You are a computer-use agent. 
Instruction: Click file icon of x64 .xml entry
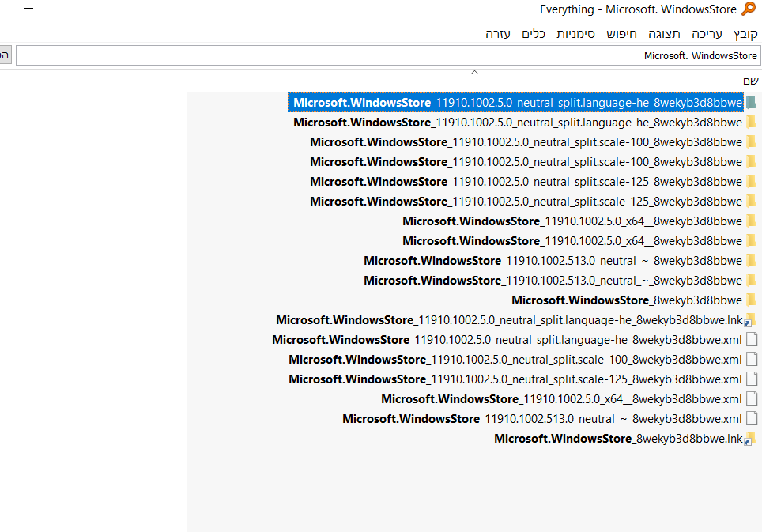point(752,398)
